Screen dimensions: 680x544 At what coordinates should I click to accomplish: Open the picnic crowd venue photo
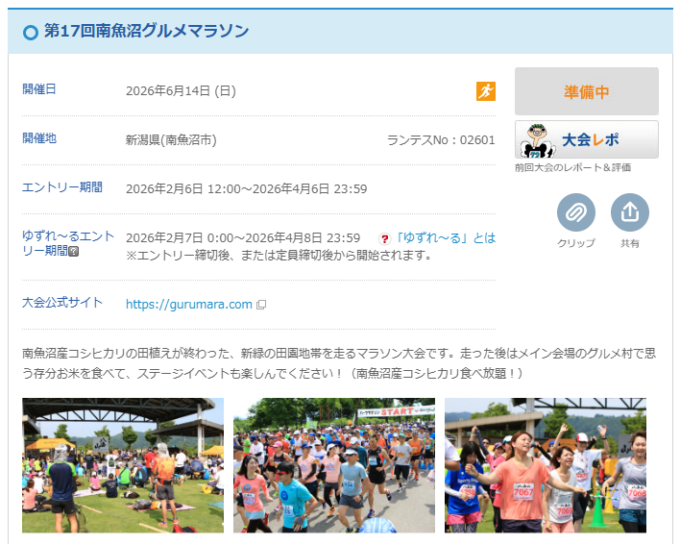[x=123, y=465]
